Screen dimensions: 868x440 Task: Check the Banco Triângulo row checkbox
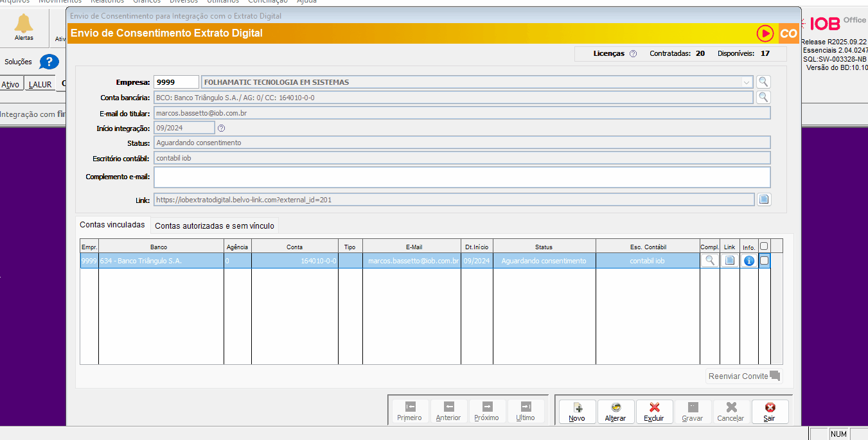coord(764,261)
